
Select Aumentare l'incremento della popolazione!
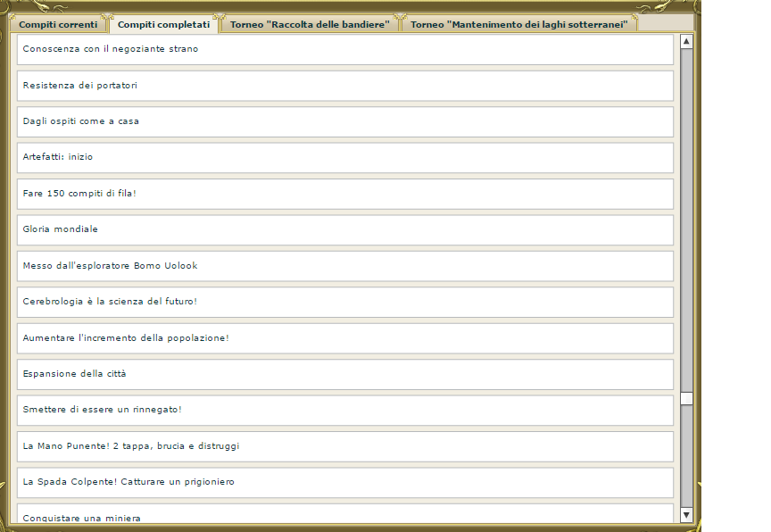coord(344,338)
